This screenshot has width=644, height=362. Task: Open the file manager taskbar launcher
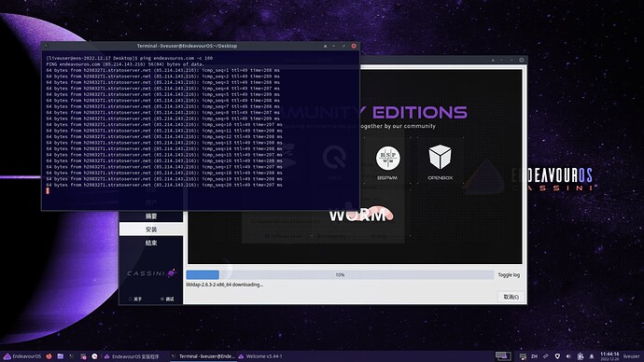[x=61, y=356]
